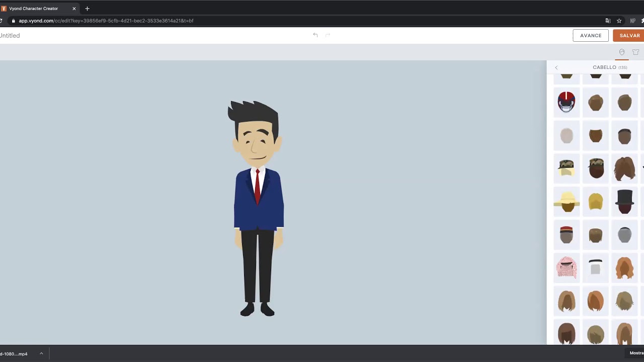Viewport: 644px width, 362px height.
Task: Open the clothing shirt tab icon
Action: pos(635,52)
